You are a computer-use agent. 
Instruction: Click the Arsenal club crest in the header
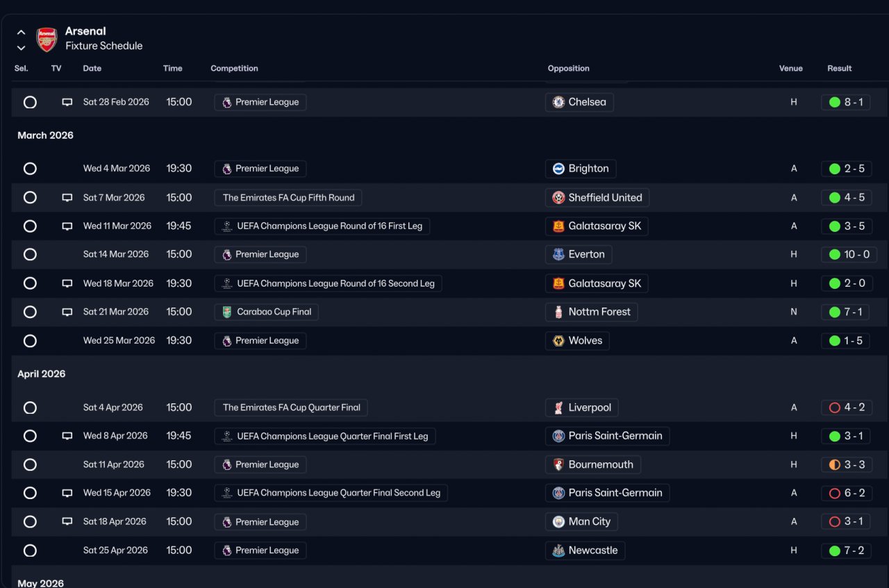47,40
